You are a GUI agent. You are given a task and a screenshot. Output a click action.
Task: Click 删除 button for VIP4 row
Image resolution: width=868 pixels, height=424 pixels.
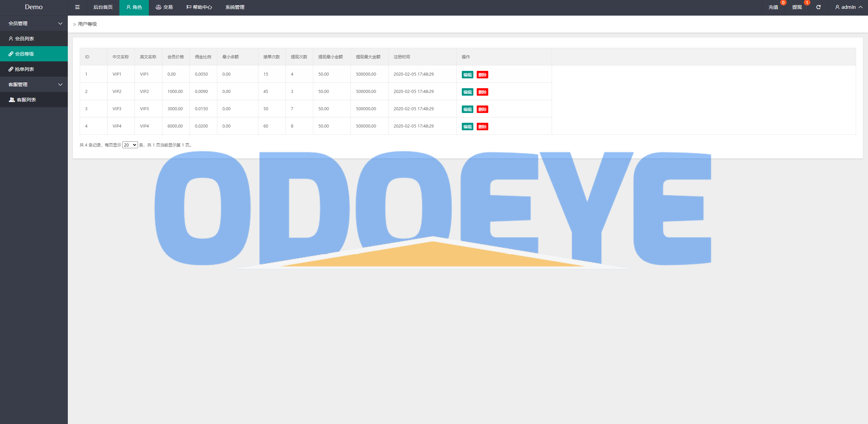pyautogui.click(x=482, y=127)
